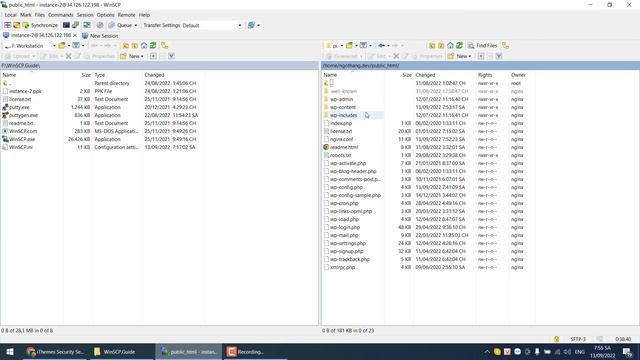Click remote panel open directory folder icon
Image resolution: width=640 pixels, height=360 pixels.
[349, 46]
